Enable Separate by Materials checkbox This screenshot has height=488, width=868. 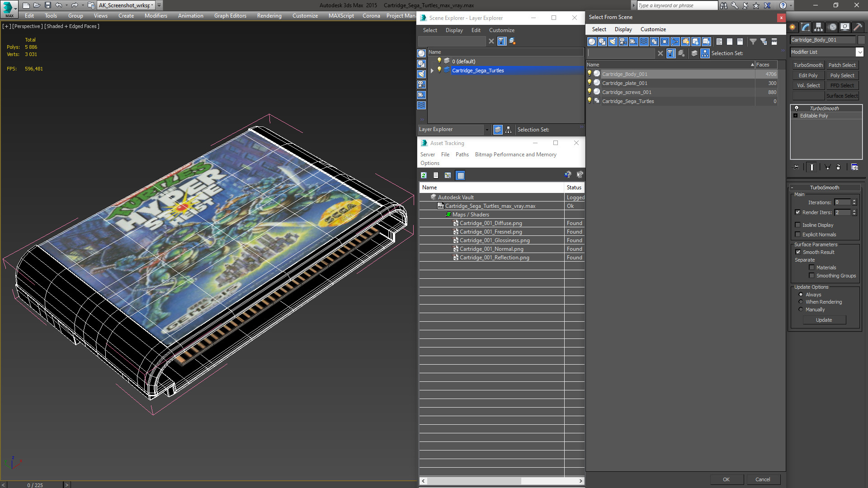click(811, 267)
